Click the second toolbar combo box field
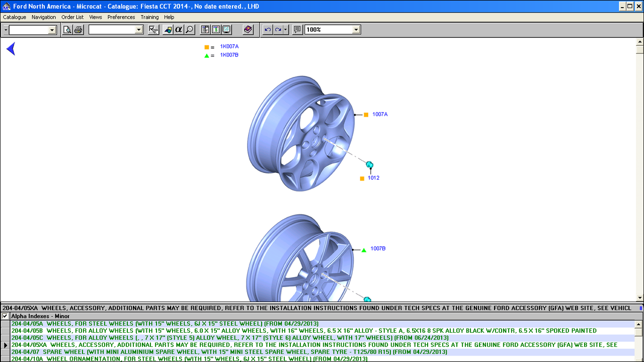This screenshot has width=644, height=362. pos(112,30)
